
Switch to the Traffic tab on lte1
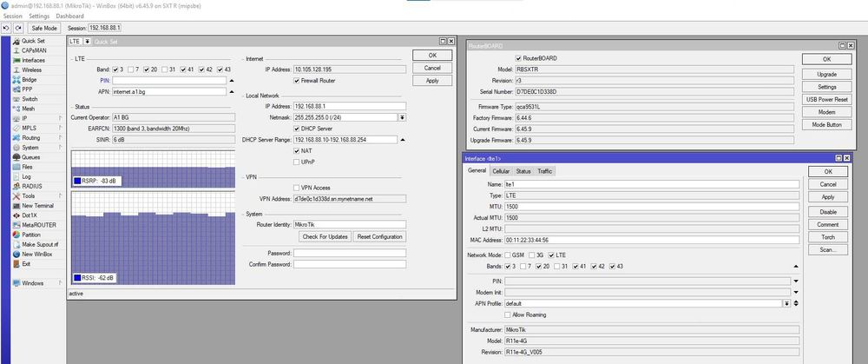click(x=545, y=171)
